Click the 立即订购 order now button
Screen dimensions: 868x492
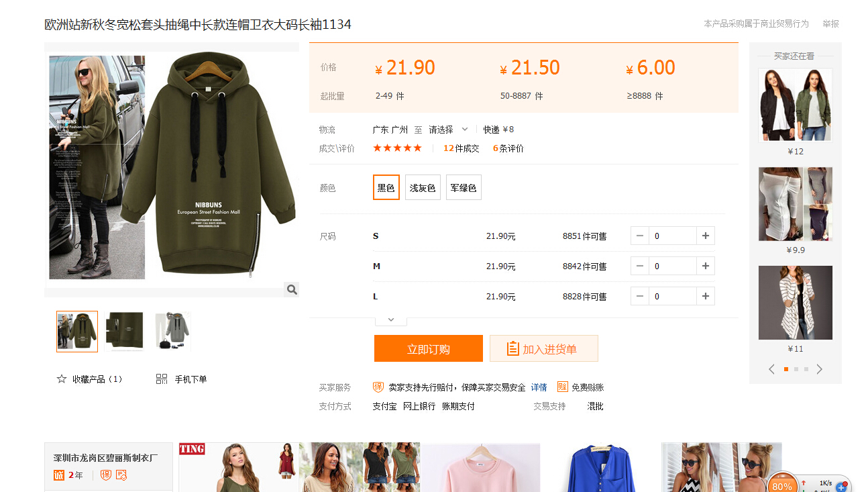click(x=428, y=349)
